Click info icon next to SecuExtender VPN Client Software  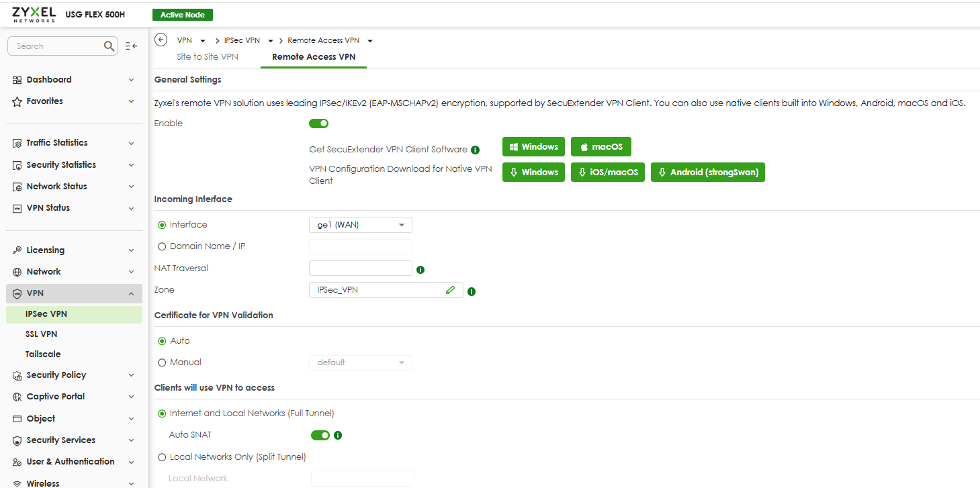pyautogui.click(x=475, y=150)
